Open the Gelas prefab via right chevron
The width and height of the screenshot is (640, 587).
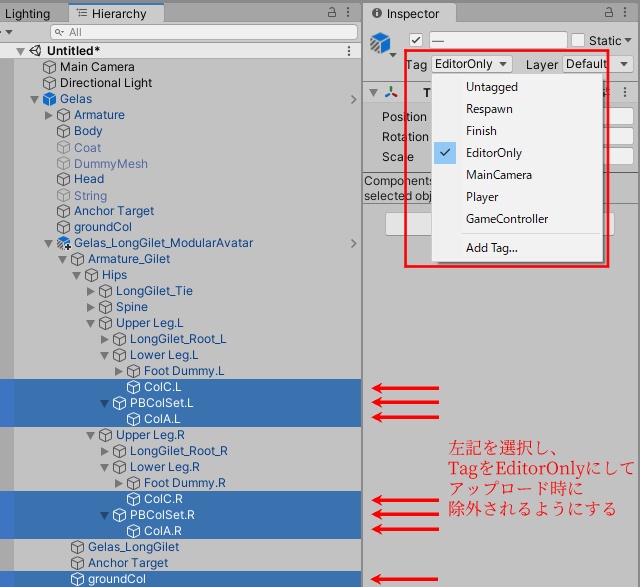click(353, 99)
